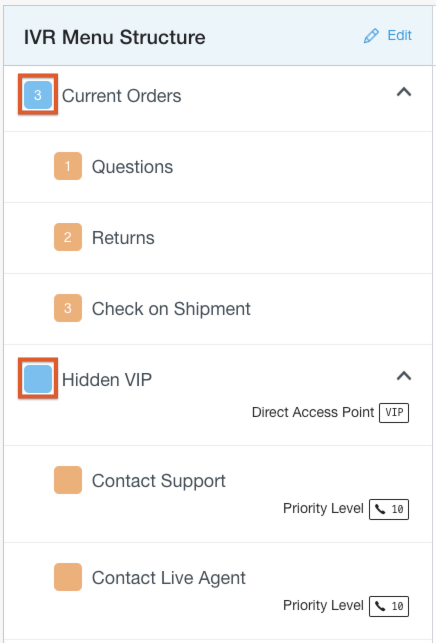Click the pencil icon beside Edit
This screenshot has height=643, width=436.
click(371, 36)
